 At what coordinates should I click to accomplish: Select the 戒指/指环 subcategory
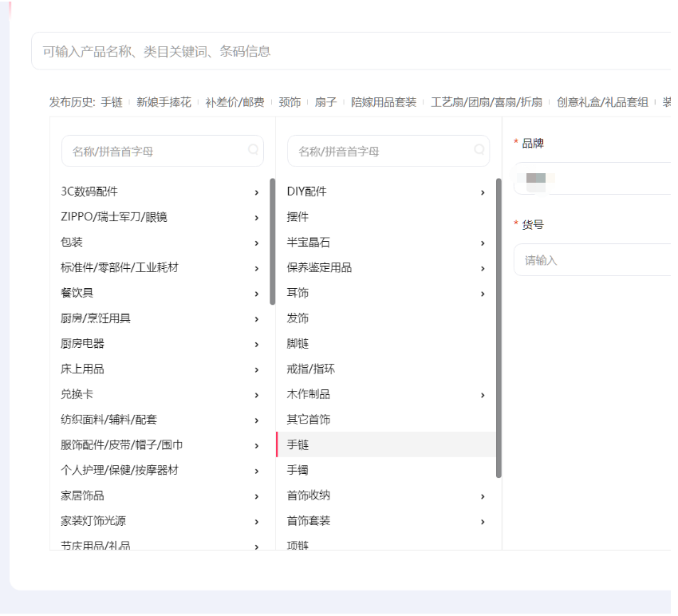point(311,369)
